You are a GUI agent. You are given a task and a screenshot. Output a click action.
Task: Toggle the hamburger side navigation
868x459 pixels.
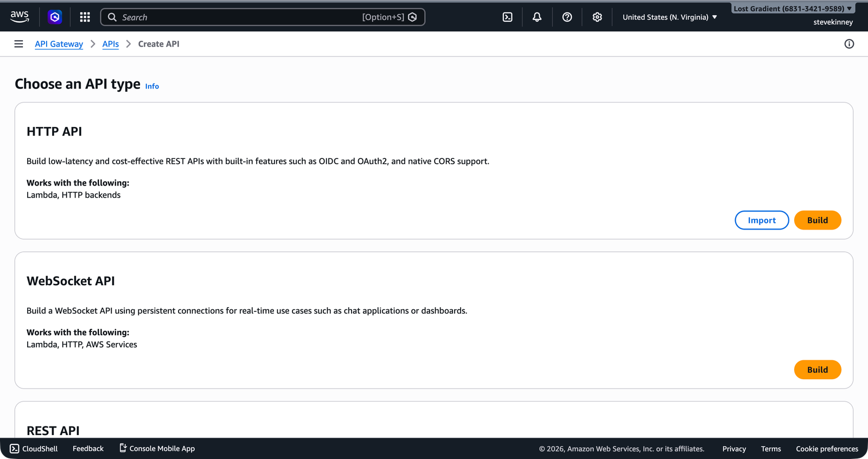point(18,44)
